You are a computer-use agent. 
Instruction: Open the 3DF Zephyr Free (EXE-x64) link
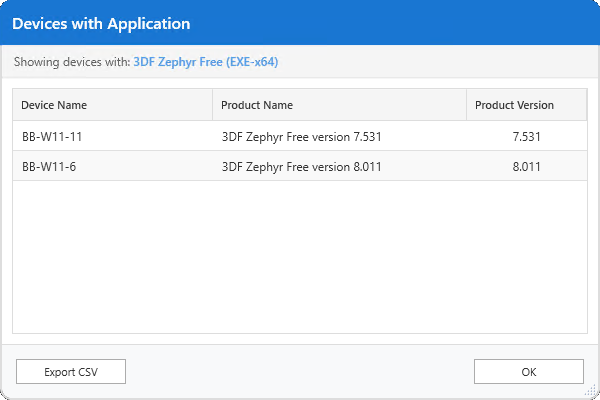[x=205, y=62]
